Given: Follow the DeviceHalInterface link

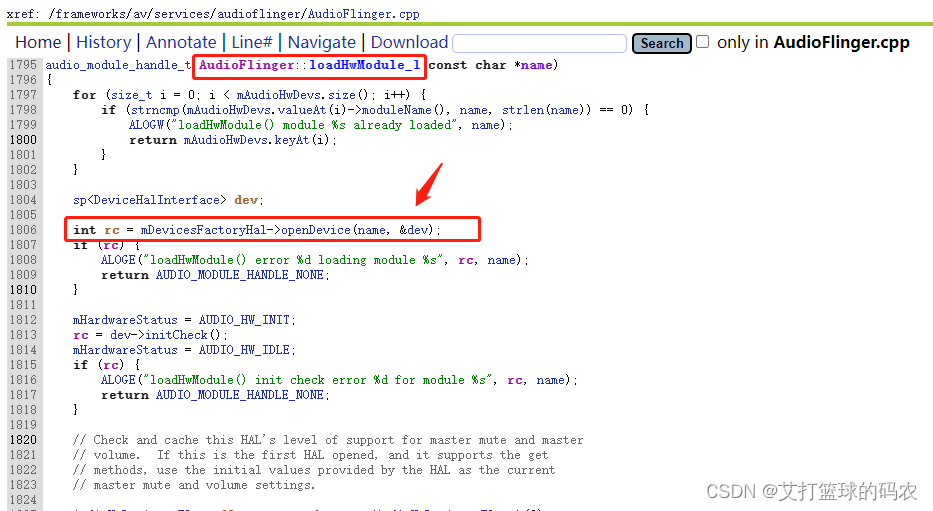Looking at the screenshot, I should click(156, 200).
